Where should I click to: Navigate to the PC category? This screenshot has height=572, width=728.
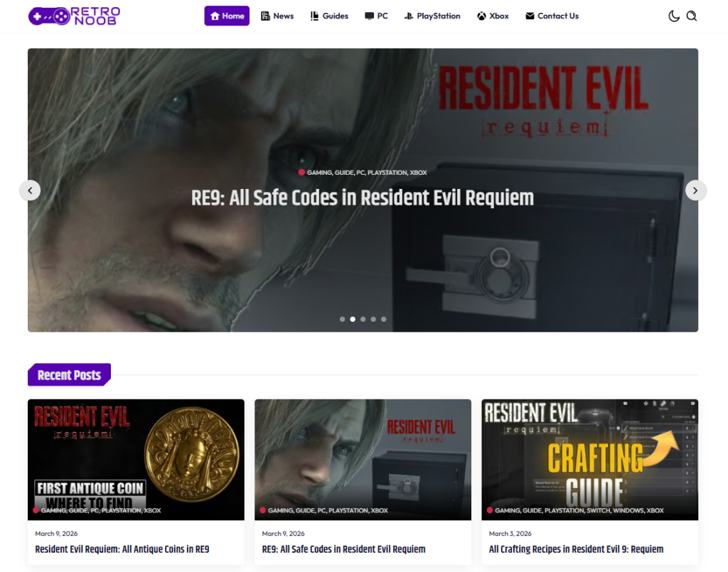pos(376,16)
